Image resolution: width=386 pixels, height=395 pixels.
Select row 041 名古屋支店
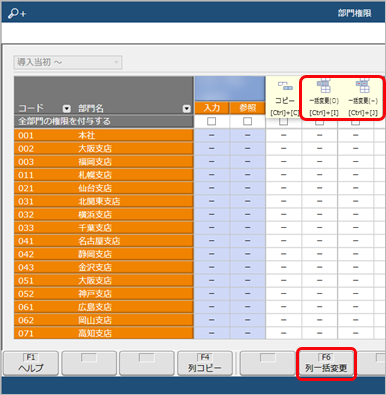[x=104, y=241]
